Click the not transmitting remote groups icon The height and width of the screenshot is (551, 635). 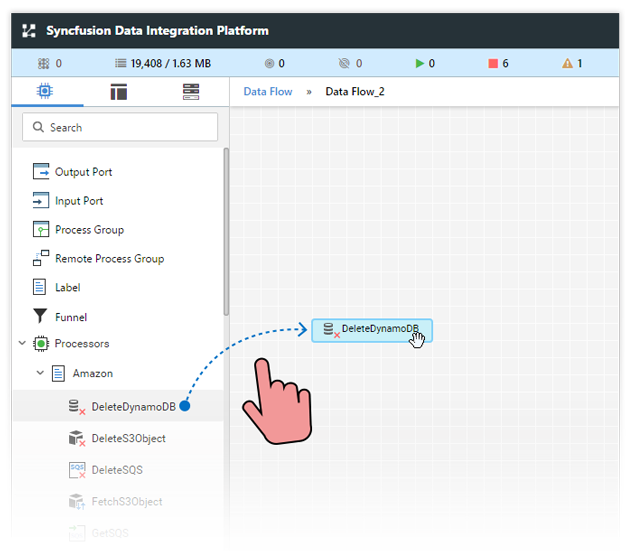pos(344,63)
